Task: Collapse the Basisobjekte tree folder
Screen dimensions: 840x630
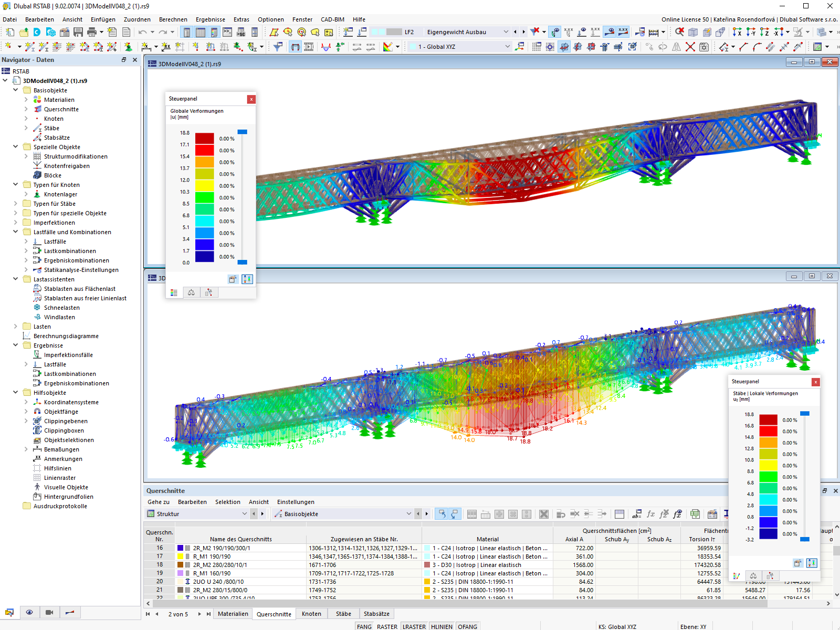Action: tap(16, 90)
